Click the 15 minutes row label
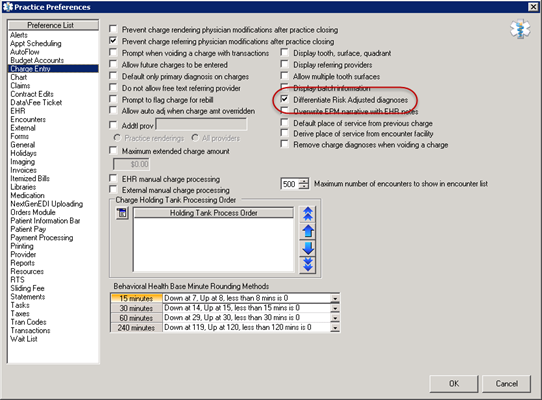The image size is (542, 400). [x=136, y=298]
